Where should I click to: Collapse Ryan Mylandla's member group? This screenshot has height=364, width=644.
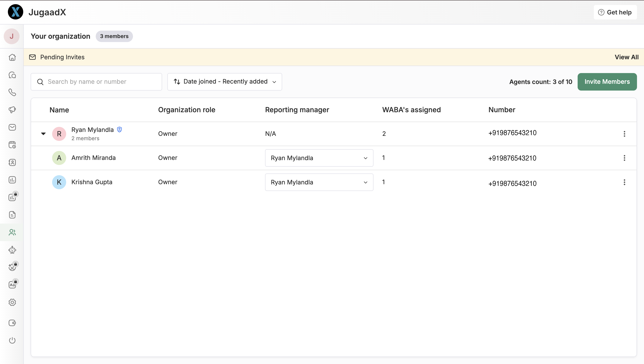click(43, 133)
